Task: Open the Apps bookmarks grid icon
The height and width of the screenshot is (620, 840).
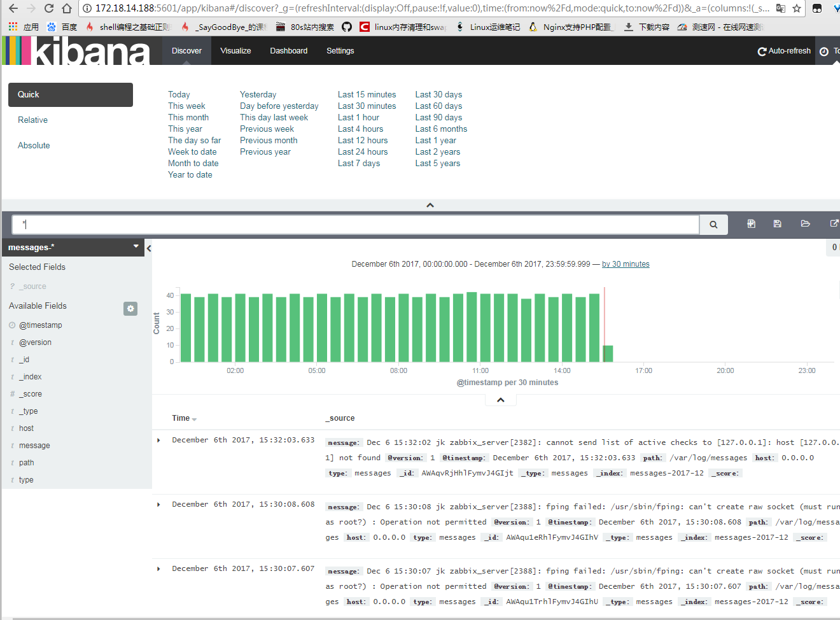Action: (13, 27)
